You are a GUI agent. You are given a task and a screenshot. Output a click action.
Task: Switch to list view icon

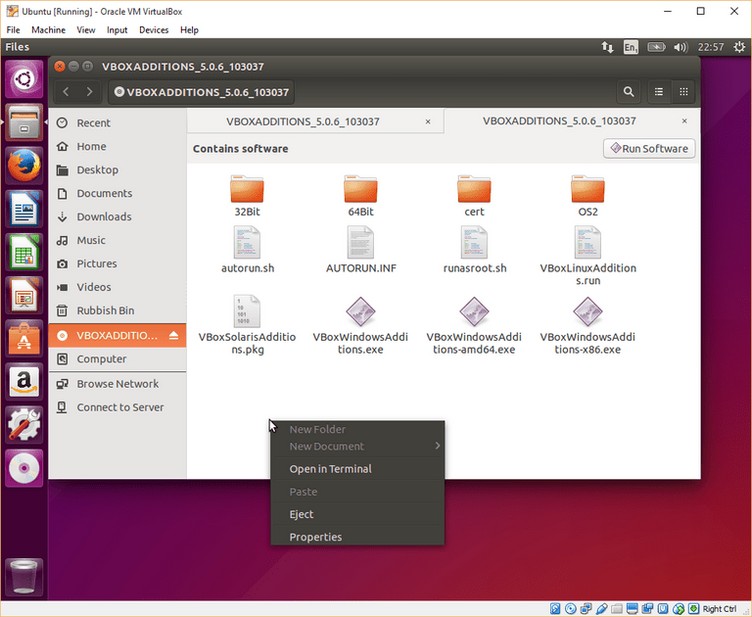click(659, 92)
